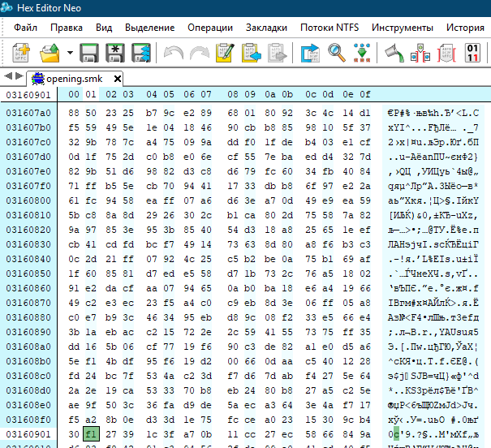Click column header 00
Viewport: 491px width, 448px height.
tap(74, 94)
